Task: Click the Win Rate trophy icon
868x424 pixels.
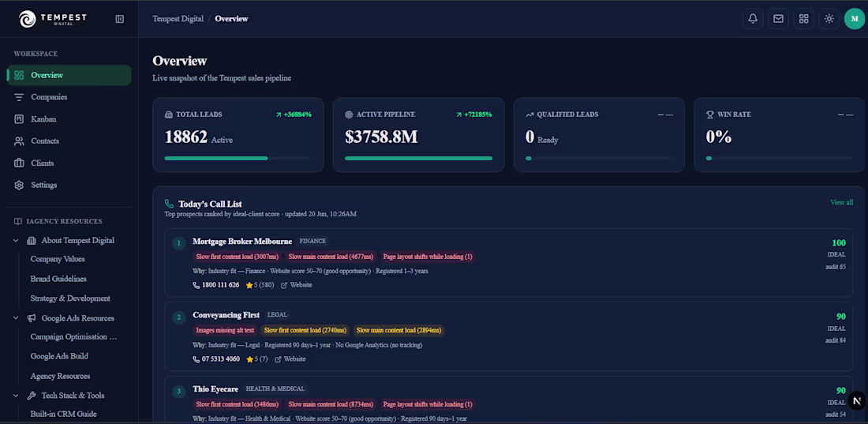Action: (709, 114)
